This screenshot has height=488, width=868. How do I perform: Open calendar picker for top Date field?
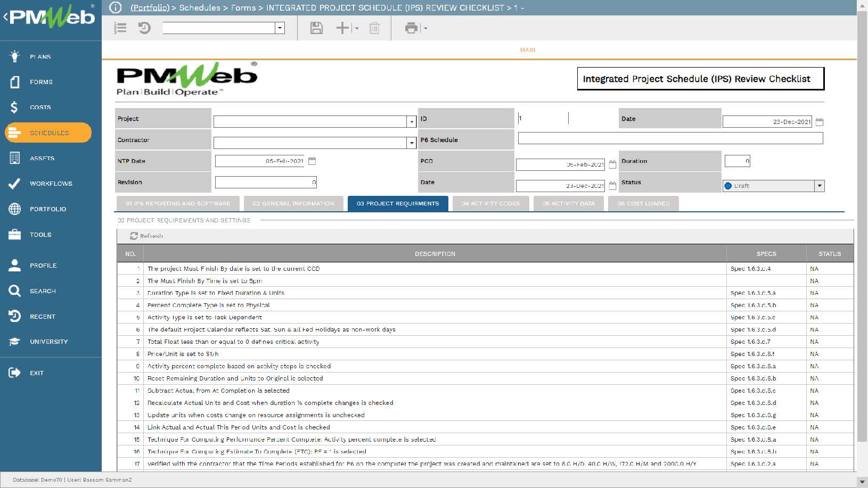(820, 122)
